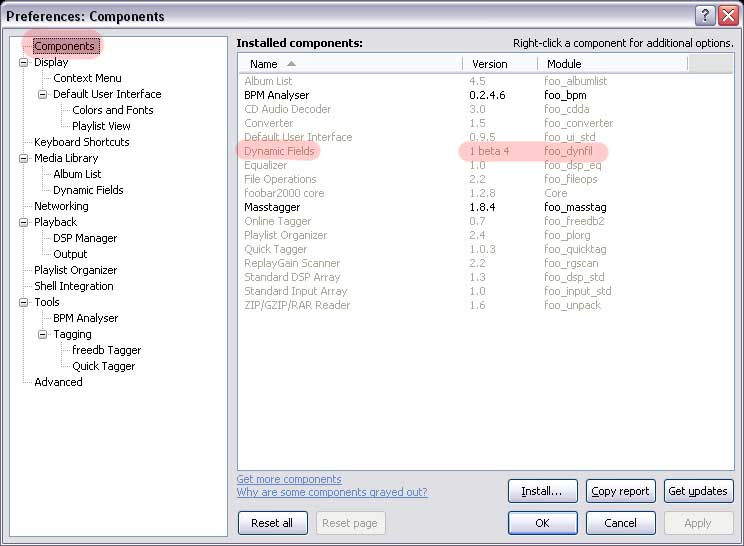
Task: Collapse the Tagging tree node
Action: tap(42, 334)
